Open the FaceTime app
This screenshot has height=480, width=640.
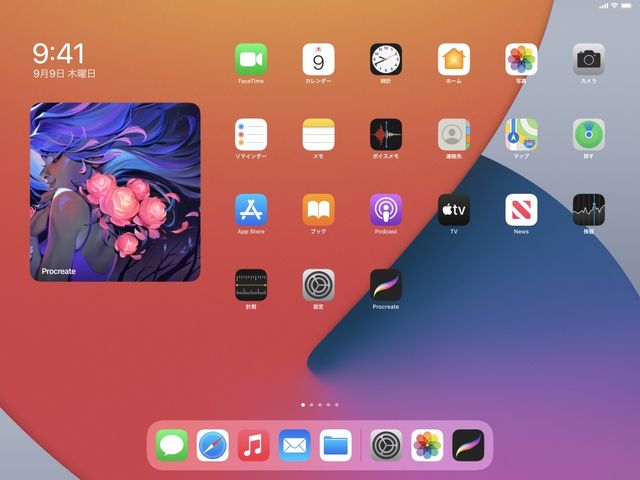251,60
